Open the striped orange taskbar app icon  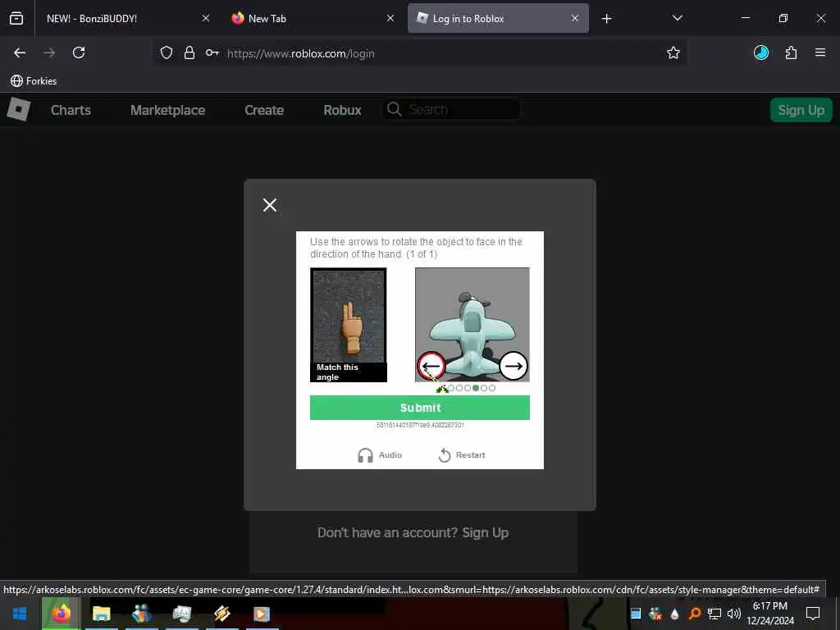(x=221, y=614)
